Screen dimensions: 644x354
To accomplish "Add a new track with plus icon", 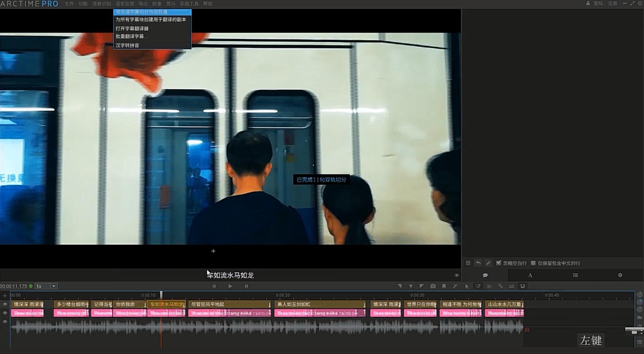I will click(x=5, y=296).
